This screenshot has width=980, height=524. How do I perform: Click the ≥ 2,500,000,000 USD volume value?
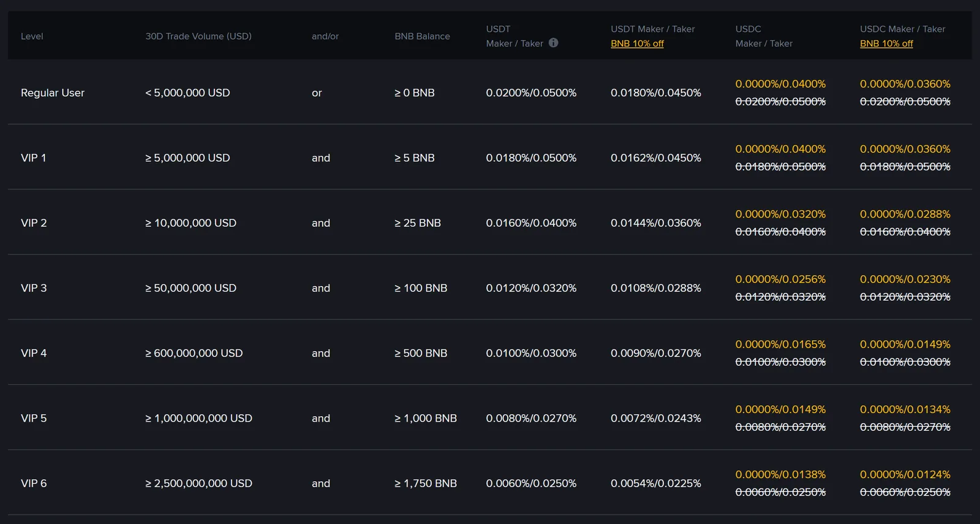[x=198, y=484]
